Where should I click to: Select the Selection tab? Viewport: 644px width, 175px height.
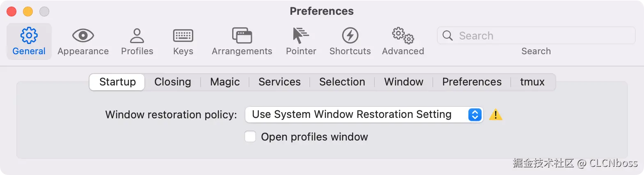click(342, 82)
